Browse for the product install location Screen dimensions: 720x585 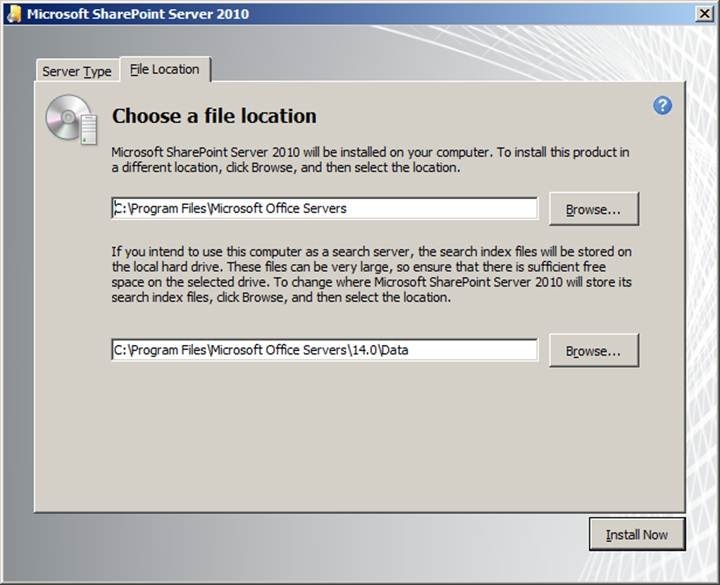point(594,209)
